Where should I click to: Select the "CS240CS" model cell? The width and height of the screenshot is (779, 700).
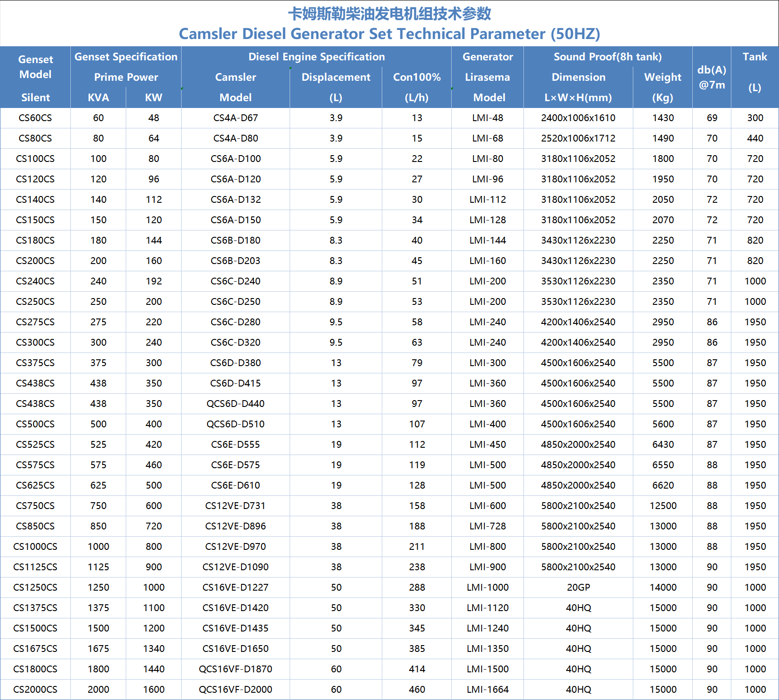[35, 281]
